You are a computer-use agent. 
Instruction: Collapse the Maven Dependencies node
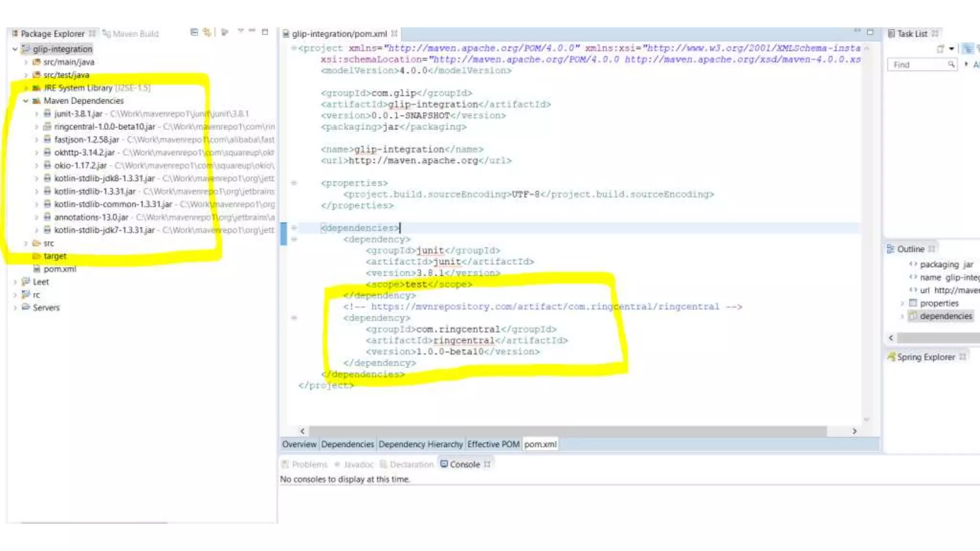click(26, 101)
